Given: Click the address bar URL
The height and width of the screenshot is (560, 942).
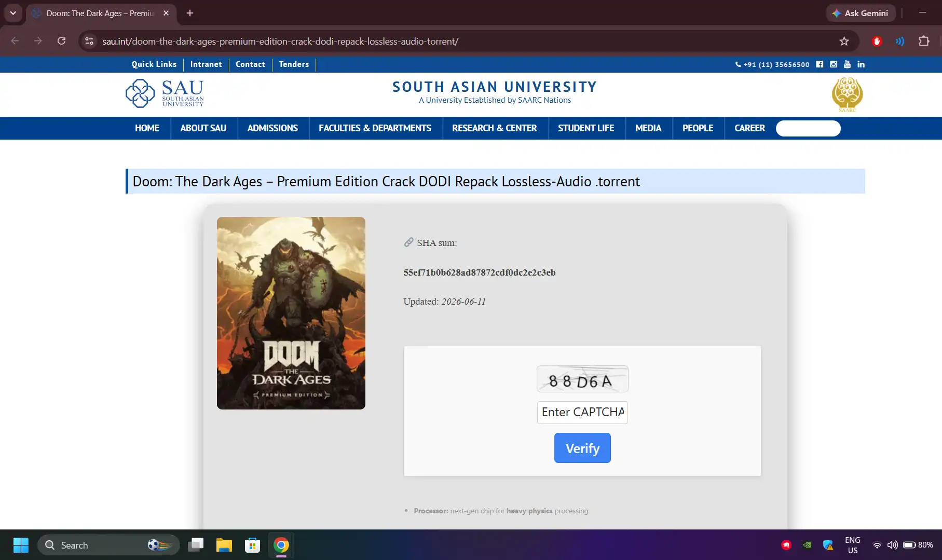Looking at the screenshot, I should [x=280, y=41].
